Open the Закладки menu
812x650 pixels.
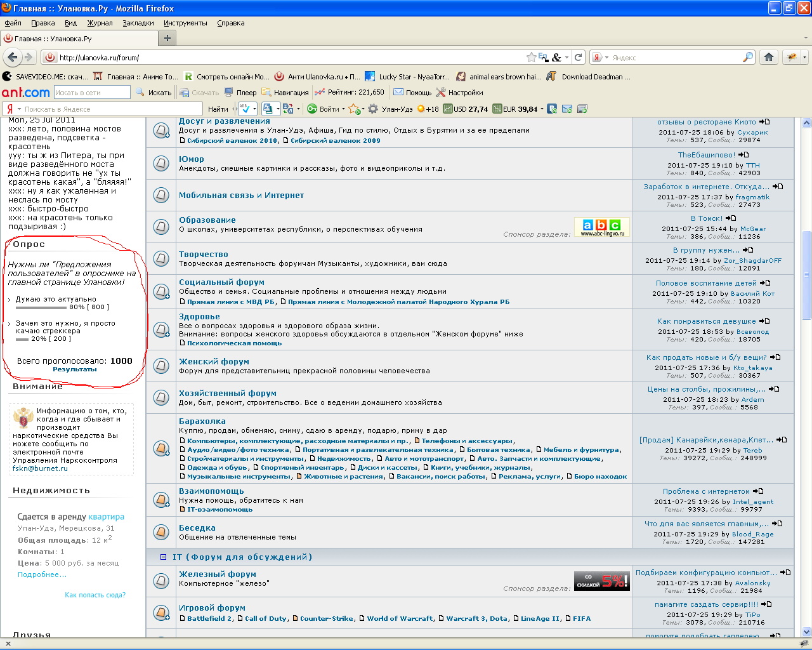pos(138,23)
